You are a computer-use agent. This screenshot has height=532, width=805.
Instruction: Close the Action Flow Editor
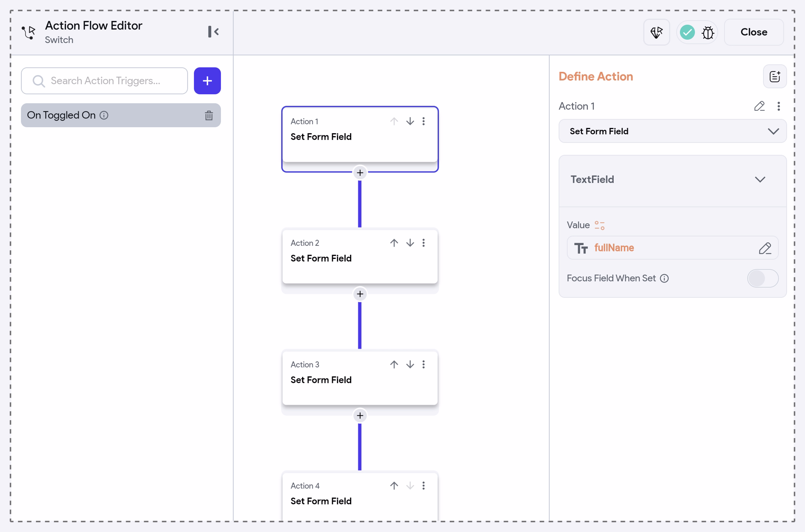[x=754, y=32]
